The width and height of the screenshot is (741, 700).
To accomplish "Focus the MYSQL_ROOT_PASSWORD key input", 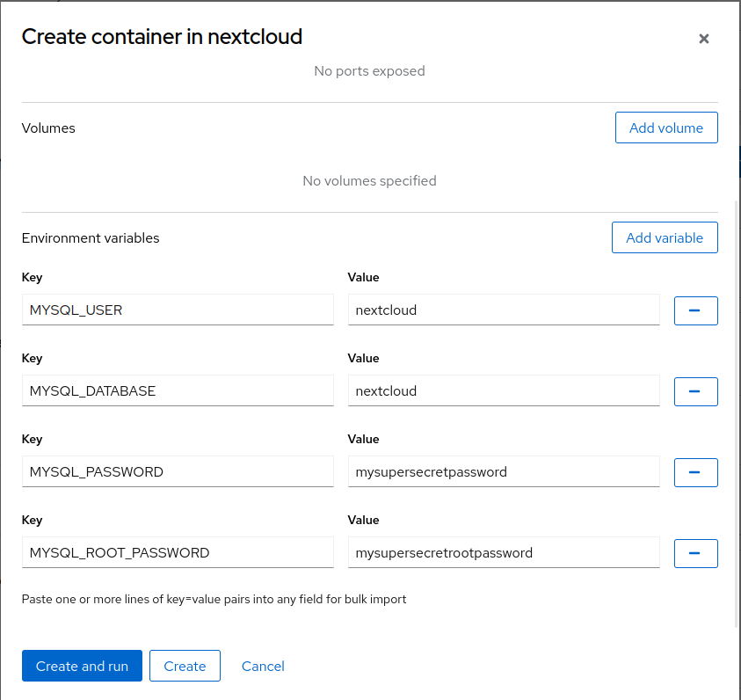I will [178, 552].
